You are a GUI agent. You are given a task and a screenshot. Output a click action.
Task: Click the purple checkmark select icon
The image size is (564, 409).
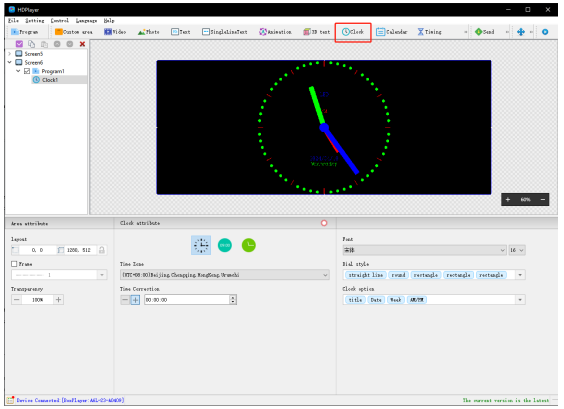coord(19,44)
